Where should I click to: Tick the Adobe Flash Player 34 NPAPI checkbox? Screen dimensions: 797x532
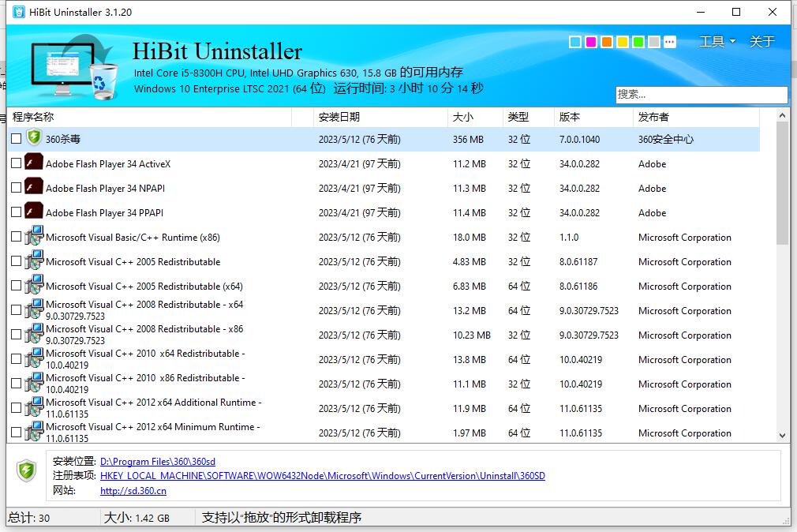tap(17, 187)
